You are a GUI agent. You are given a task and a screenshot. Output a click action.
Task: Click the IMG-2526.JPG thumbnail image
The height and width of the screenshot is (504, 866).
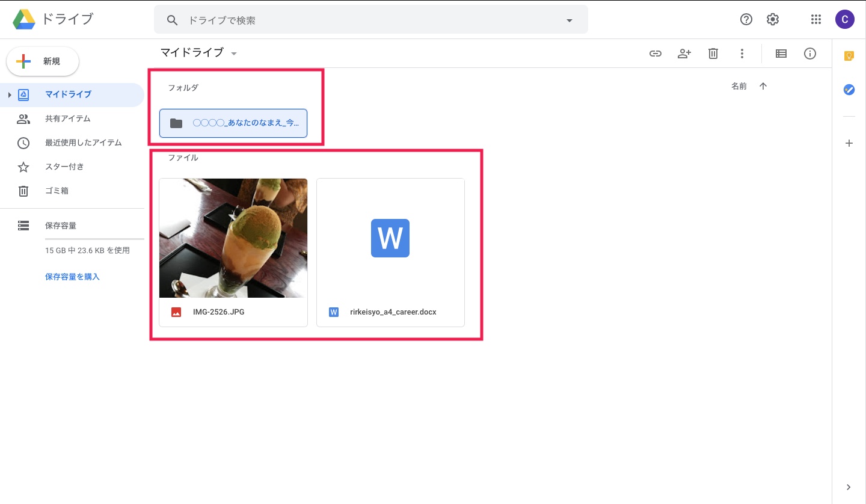click(x=233, y=238)
